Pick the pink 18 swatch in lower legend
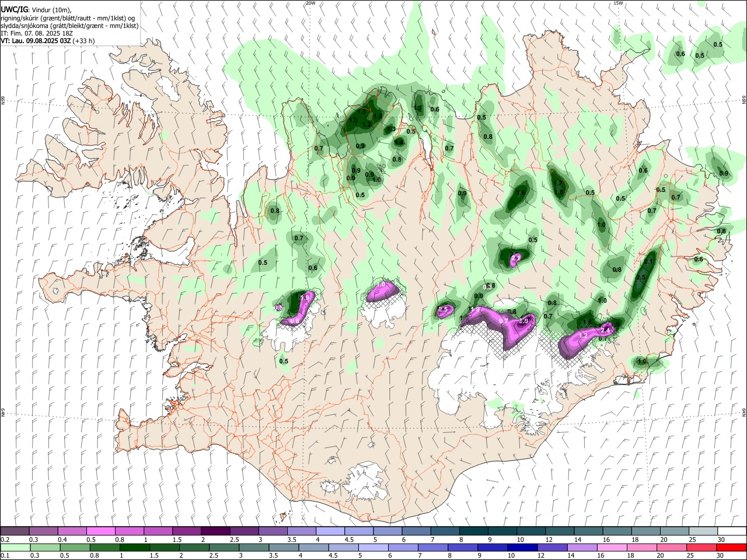This screenshot has height=560, width=747. 642,547
